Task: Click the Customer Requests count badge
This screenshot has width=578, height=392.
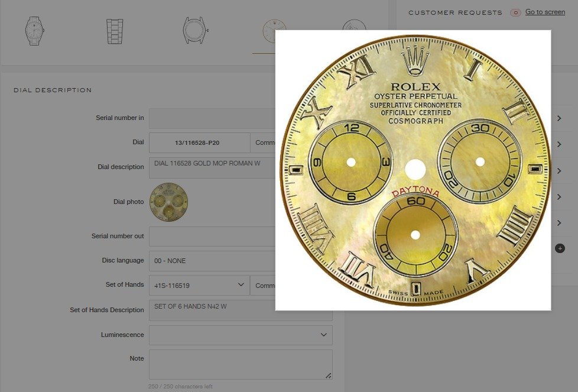Action: [x=515, y=12]
